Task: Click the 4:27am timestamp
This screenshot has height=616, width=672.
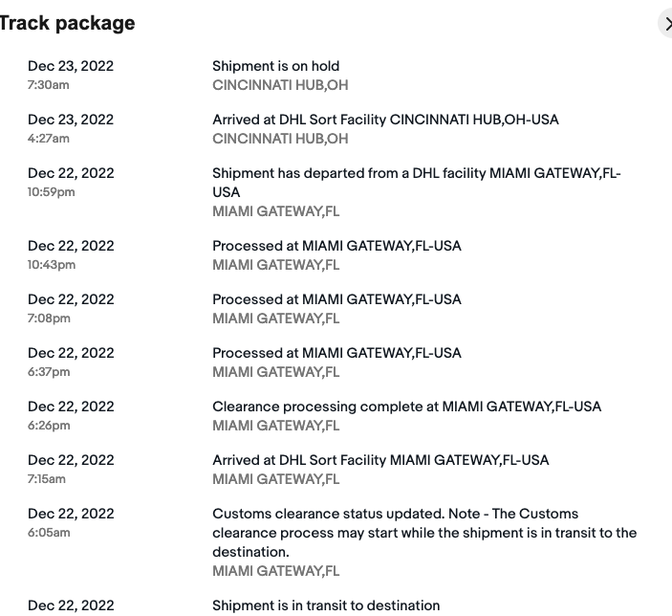Action: pyautogui.click(x=48, y=139)
